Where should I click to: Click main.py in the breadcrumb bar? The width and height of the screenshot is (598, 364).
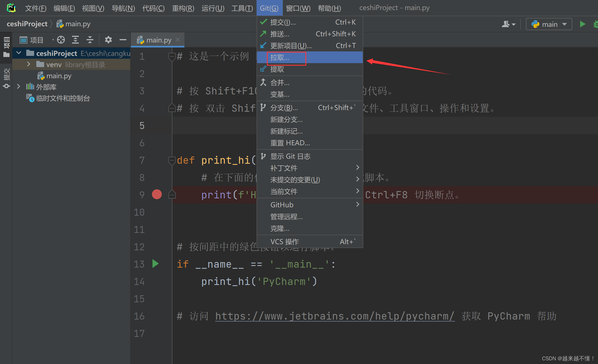pyautogui.click(x=73, y=24)
